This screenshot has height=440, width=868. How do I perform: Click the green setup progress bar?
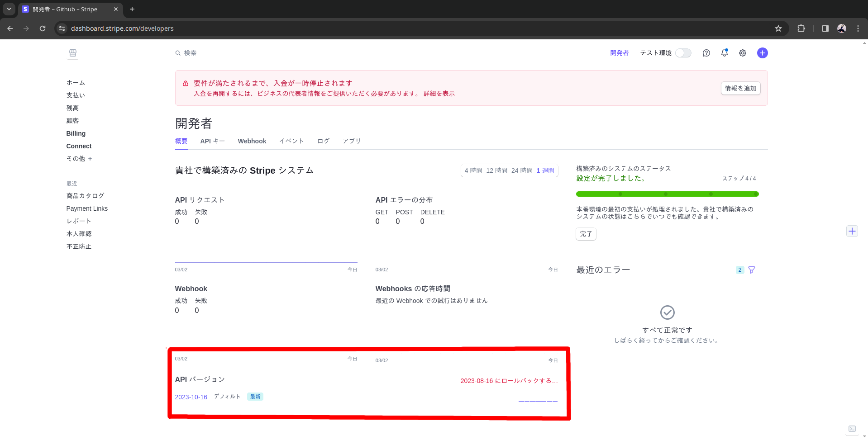667,194
